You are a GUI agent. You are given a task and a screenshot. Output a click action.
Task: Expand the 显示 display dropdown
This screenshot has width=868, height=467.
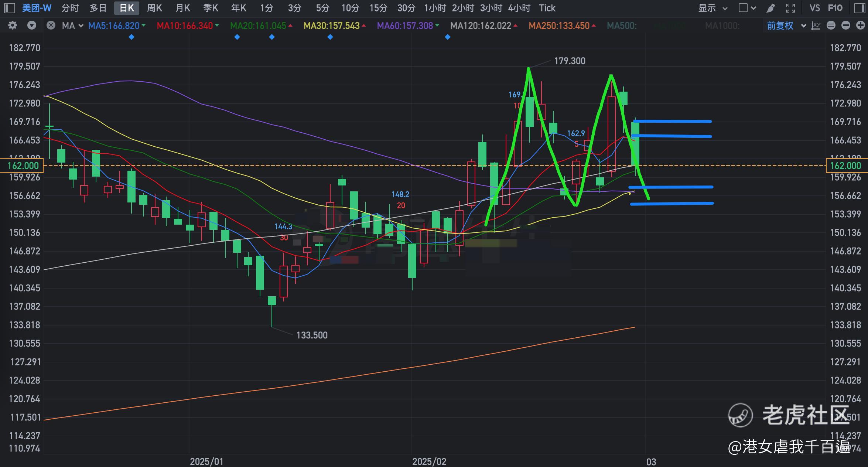pos(713,8)
